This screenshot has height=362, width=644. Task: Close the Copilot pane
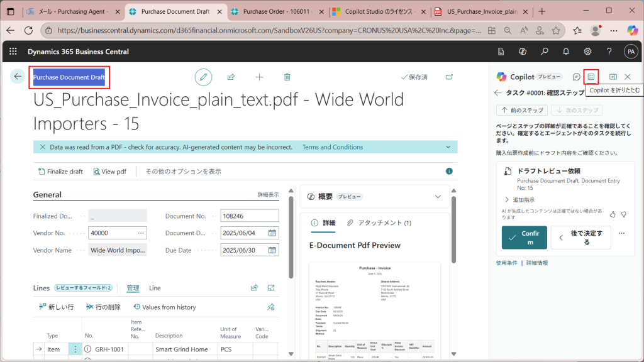628,77
